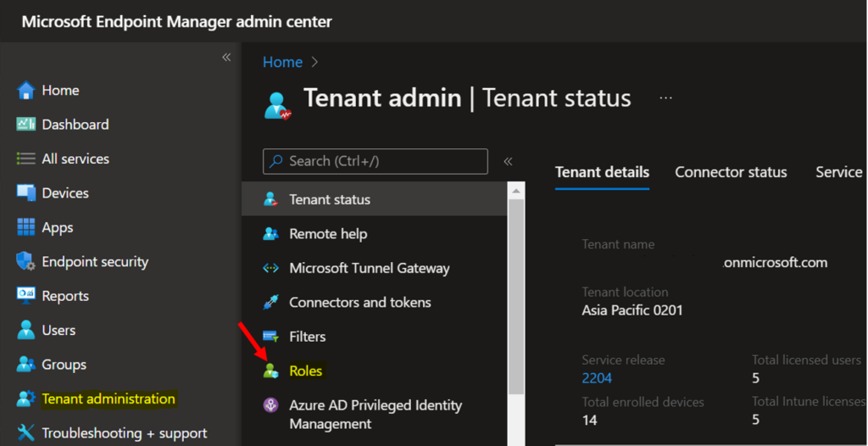Click the Roles icon
The width and height of the screenshot is (868, 446).
[270, 371]
